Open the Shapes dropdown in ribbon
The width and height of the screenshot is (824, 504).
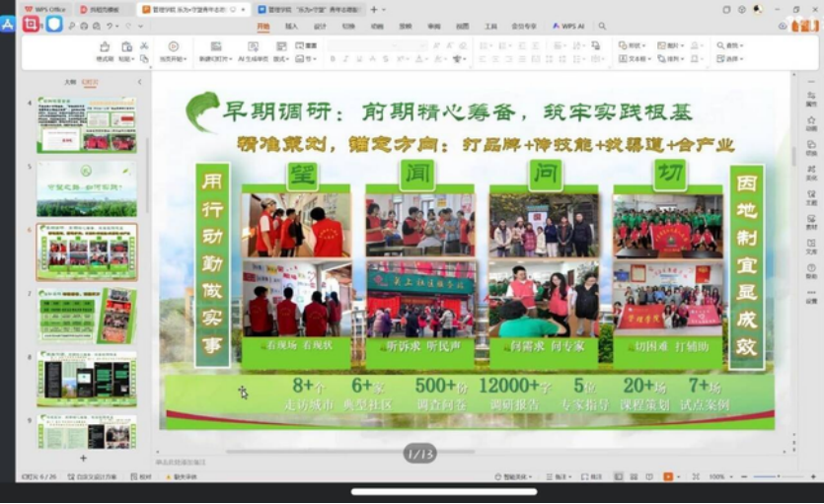pos(633,45)
